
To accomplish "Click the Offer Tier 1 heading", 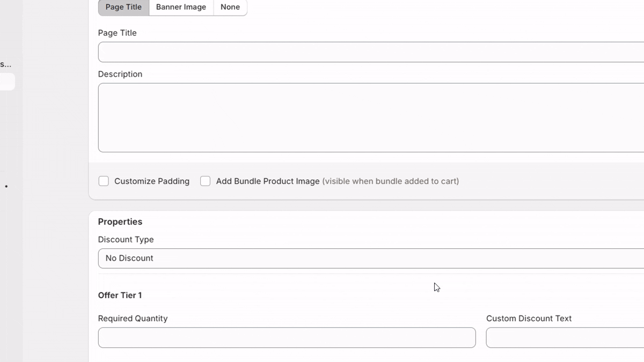I will pos(120,295).
